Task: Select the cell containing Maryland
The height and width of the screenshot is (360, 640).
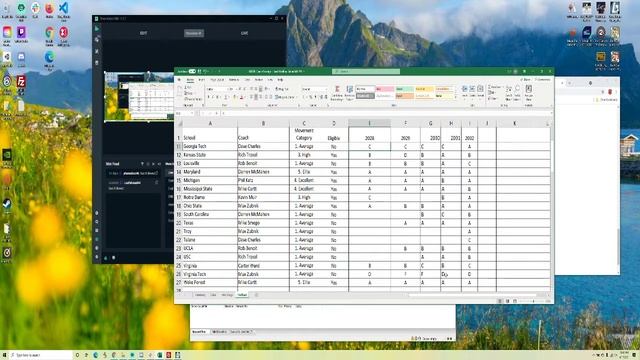Action: coord(210,172)
